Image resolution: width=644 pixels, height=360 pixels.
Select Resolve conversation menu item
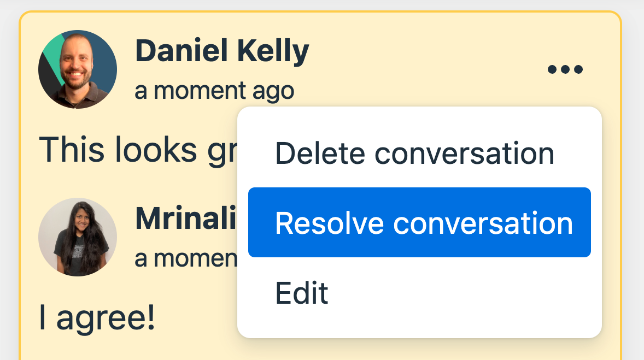(x=419, y=223)
